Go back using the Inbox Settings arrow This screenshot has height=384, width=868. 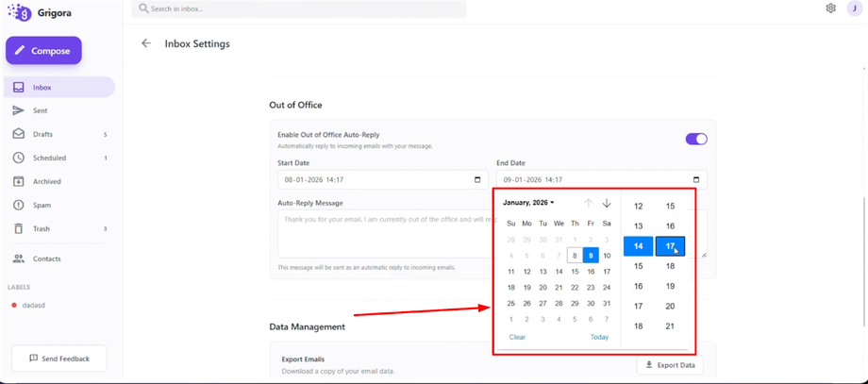coord(146,43)
